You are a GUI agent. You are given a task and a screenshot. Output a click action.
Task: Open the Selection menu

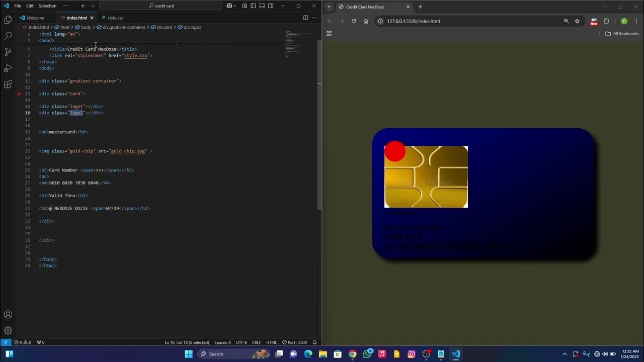click(x=48, y=6)
